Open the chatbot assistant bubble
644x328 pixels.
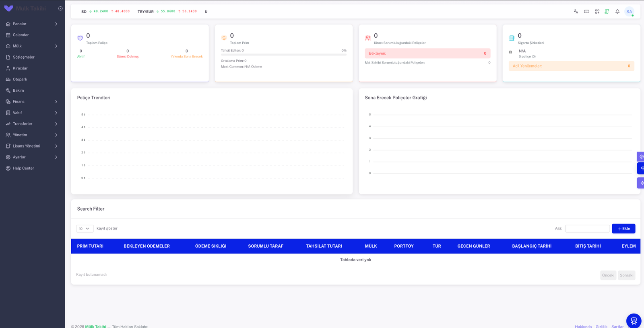634,321
